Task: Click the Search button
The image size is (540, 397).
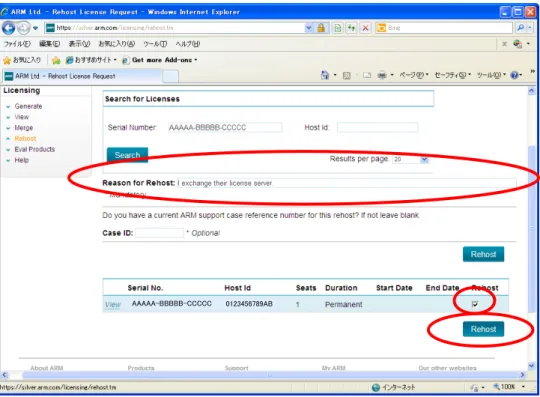Action: [x=127, y=155]
